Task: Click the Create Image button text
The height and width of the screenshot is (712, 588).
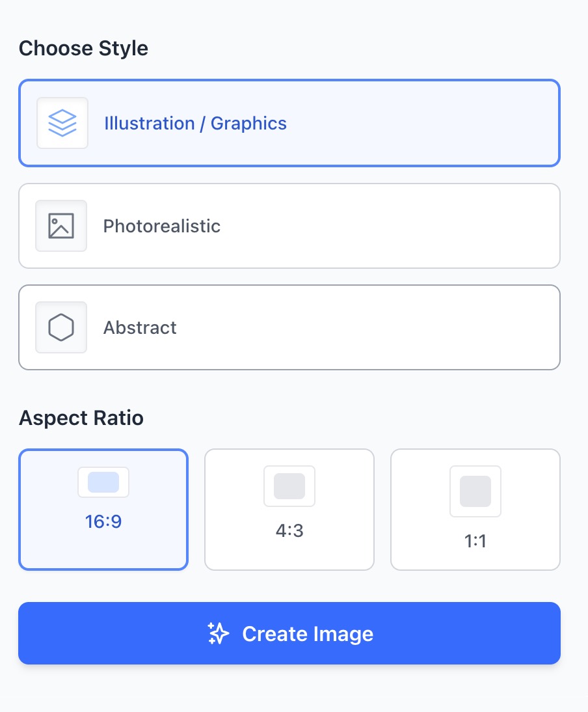Action: [x=308, y=634]
